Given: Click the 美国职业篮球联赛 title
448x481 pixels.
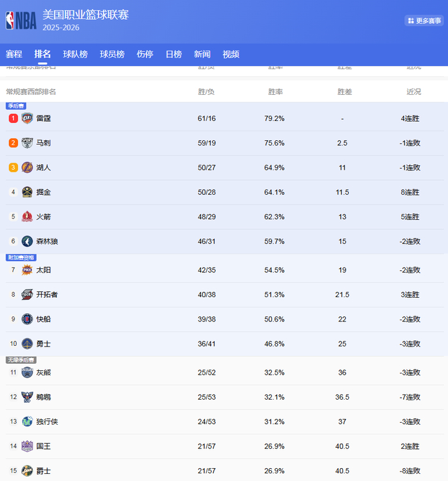Looking at the screenshot, I should tap(86, 15).
